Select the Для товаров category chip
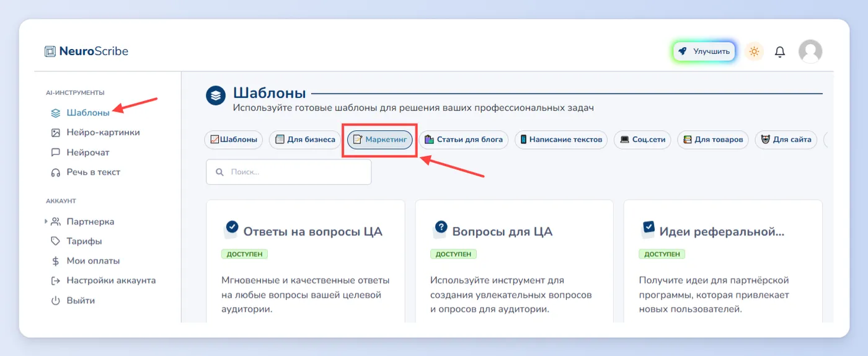 coord(713,140)
